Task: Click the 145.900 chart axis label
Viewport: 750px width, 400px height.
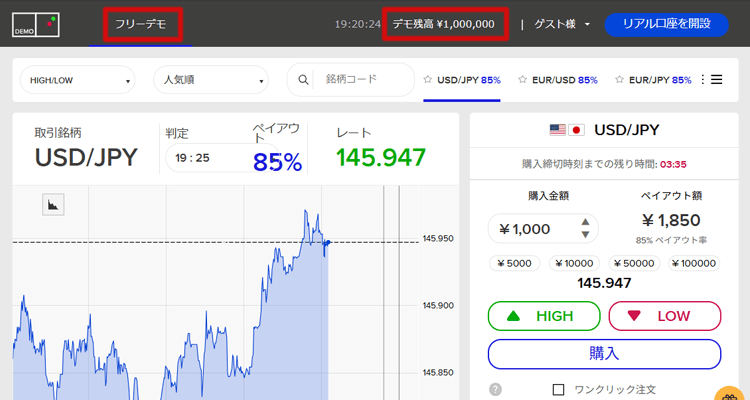Action: click(437, 305)
